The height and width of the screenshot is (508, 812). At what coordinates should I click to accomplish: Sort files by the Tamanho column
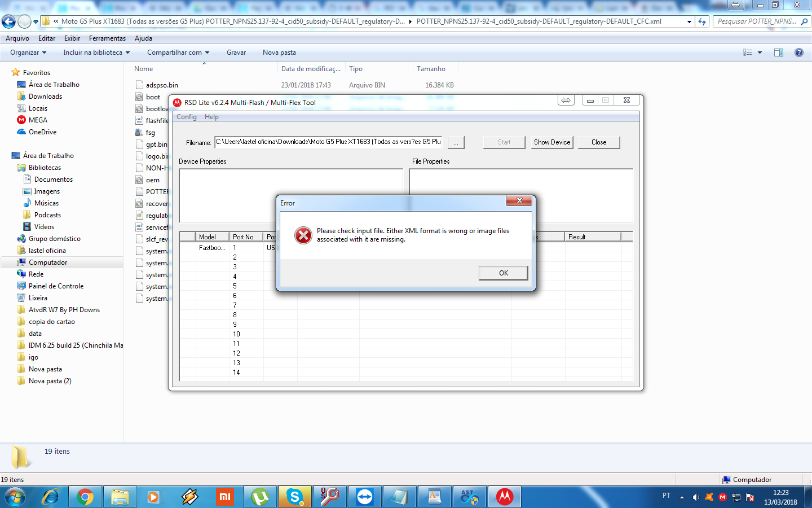point(431,69)
